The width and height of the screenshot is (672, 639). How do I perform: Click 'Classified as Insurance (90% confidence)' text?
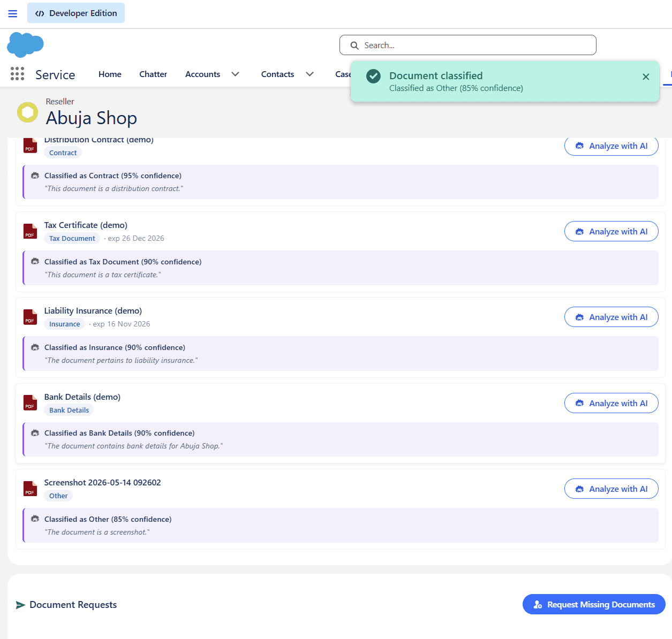(115, 347)
